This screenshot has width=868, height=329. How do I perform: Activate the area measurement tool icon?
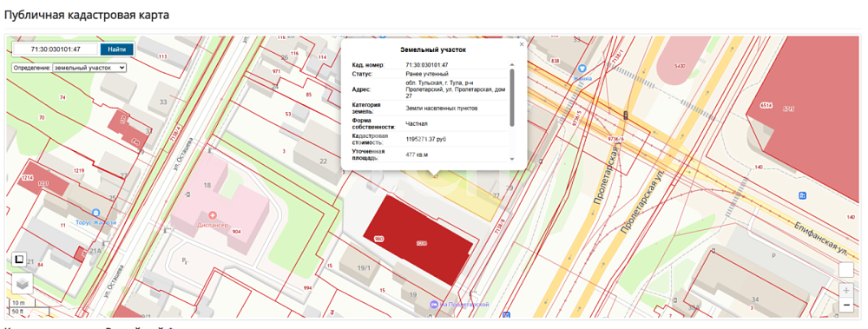pyautogui.click(x=18, y=260)
